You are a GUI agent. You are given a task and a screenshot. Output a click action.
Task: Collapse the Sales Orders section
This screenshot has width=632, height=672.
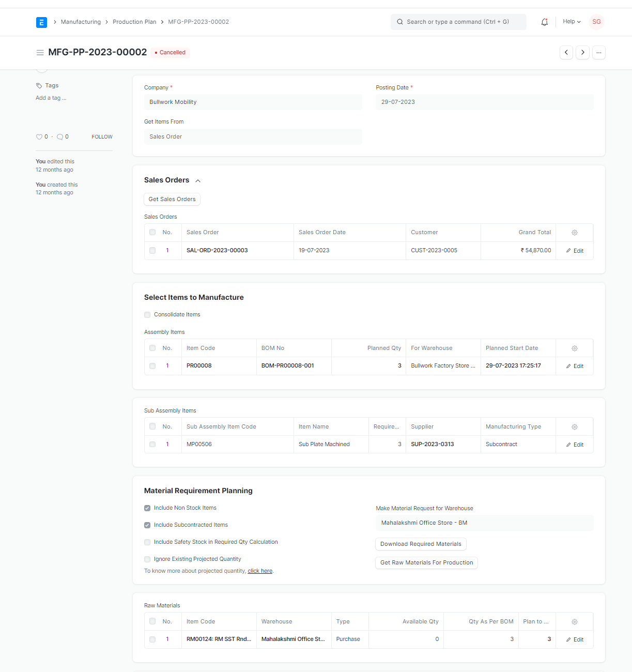coord(198,180)
